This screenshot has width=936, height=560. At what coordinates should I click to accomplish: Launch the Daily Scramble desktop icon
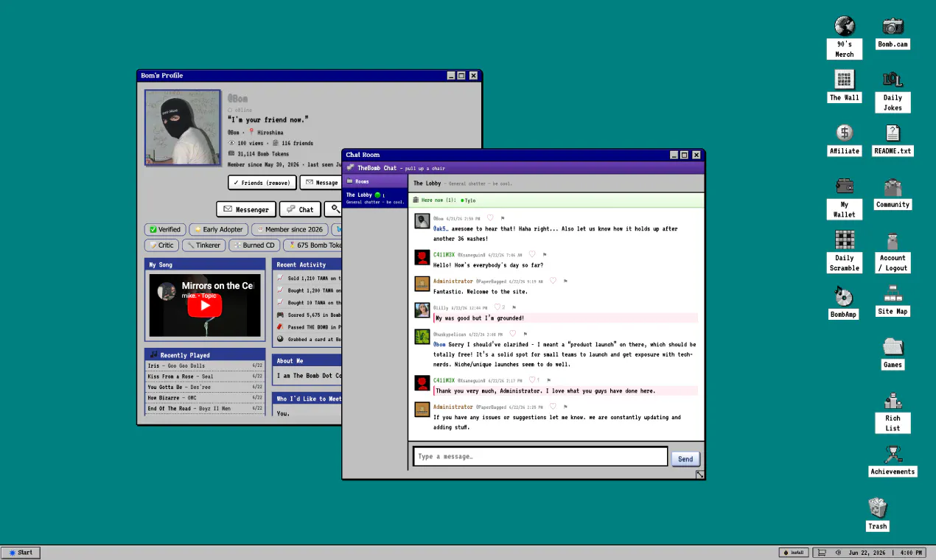tap(845, 251)
